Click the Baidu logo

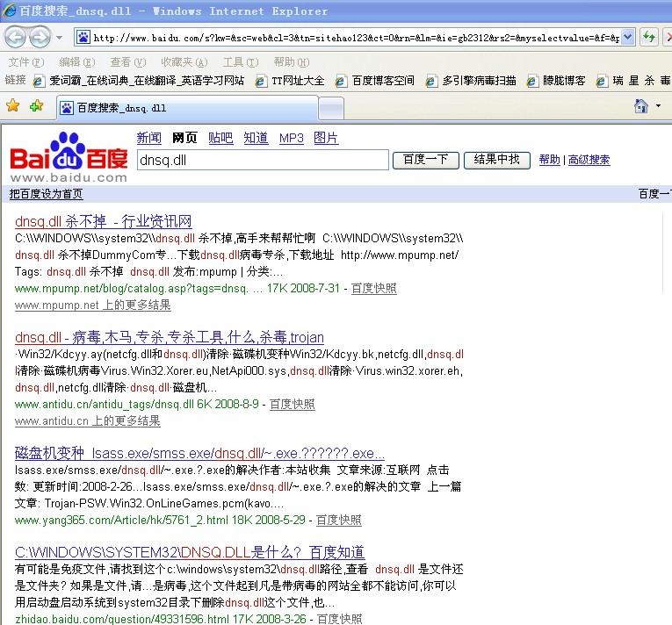click(69, 157)
